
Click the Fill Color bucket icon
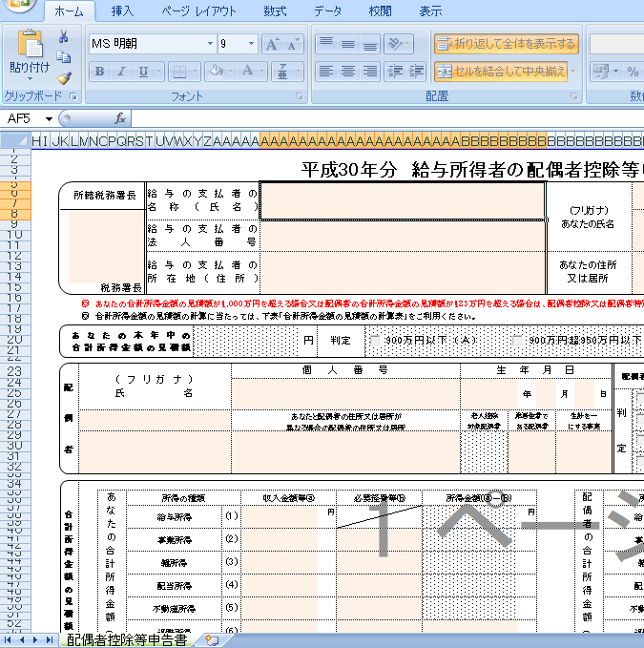point(216,72)
